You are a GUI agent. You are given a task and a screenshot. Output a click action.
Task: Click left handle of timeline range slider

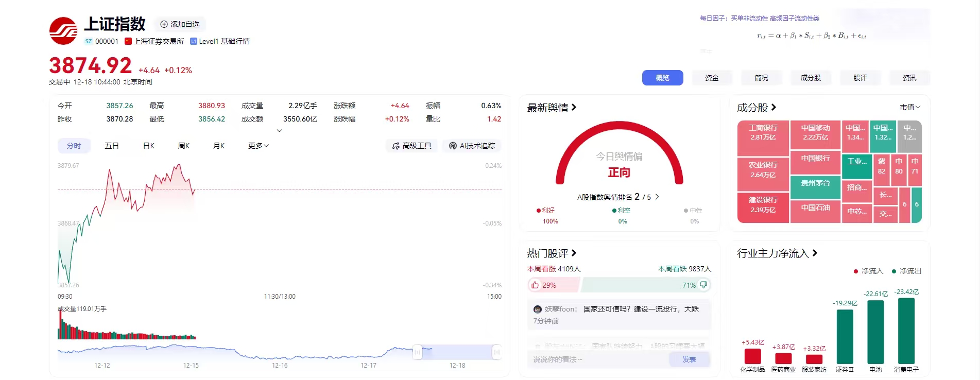pos(417,352)
